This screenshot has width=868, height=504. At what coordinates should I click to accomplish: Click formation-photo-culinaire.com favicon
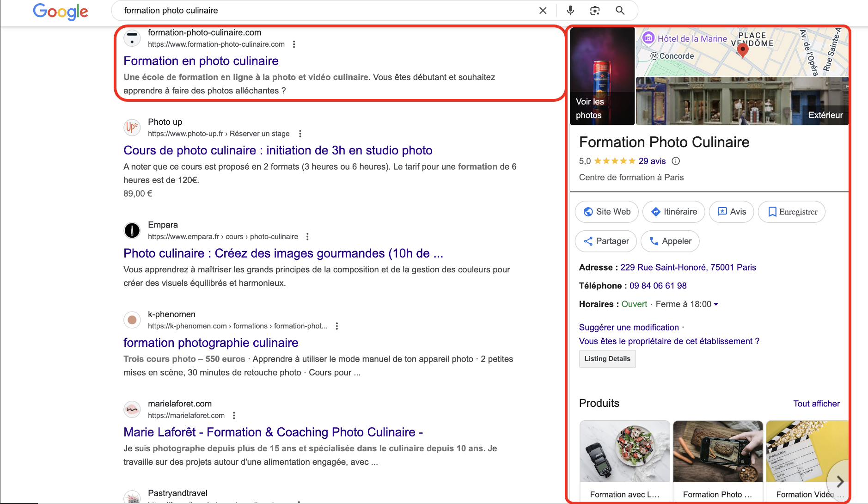(x=132, y=38)
